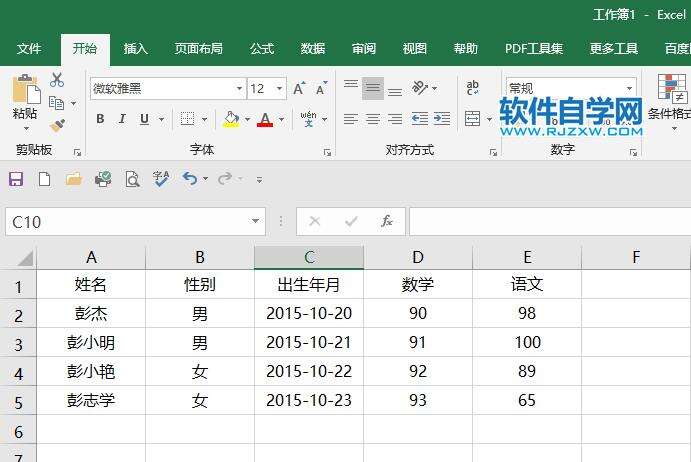Switch to the 数据 tab
Viewport: 691px width, 462px height.
313,48
